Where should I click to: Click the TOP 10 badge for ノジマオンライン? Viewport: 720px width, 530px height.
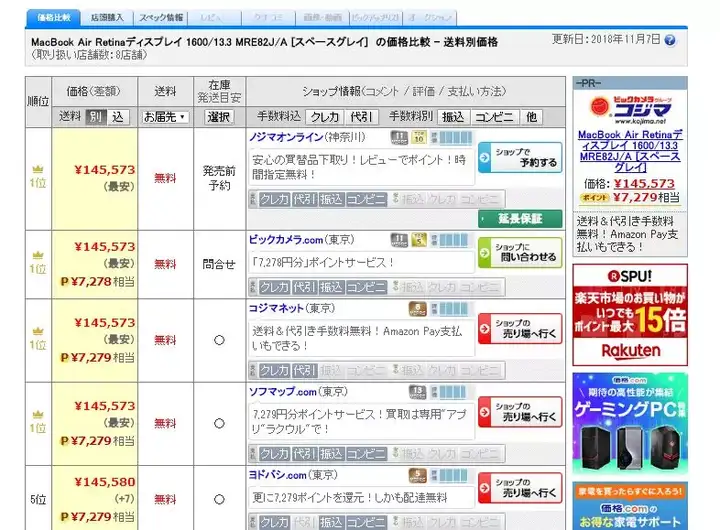click(x=418, y=137)
